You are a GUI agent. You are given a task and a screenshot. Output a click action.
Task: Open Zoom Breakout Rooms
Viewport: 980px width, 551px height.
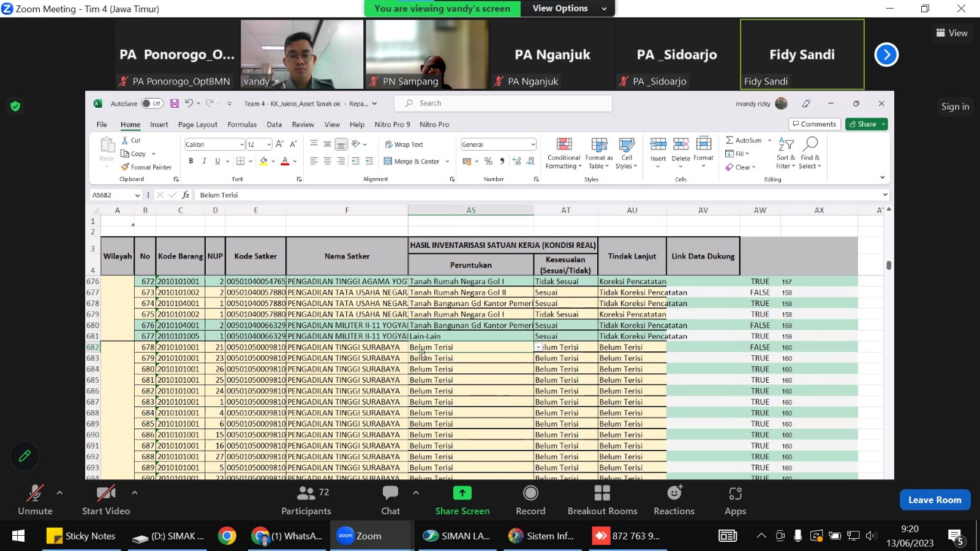pyautogui.click(x=602, y=500)
